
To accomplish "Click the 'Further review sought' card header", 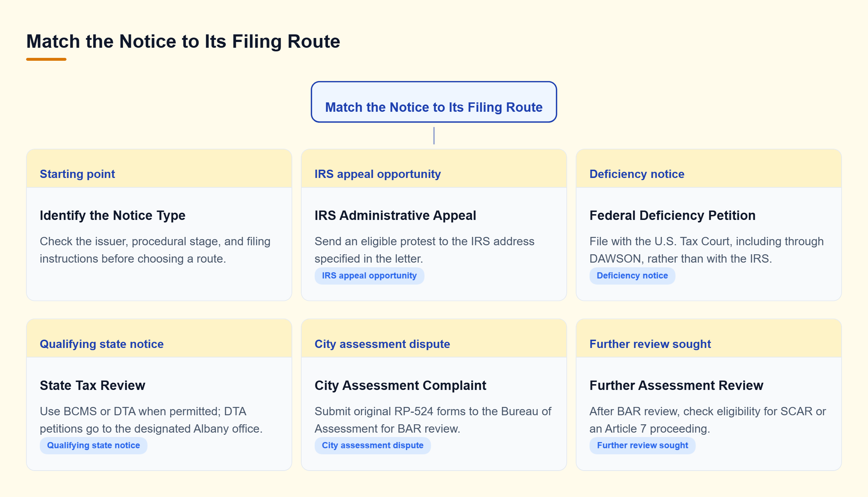I will point(709,339).
